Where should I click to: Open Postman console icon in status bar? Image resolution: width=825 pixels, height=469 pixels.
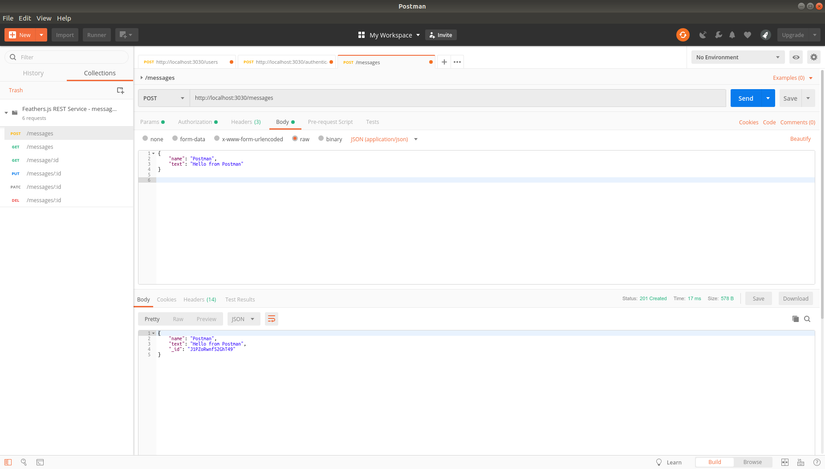[40, 462]
